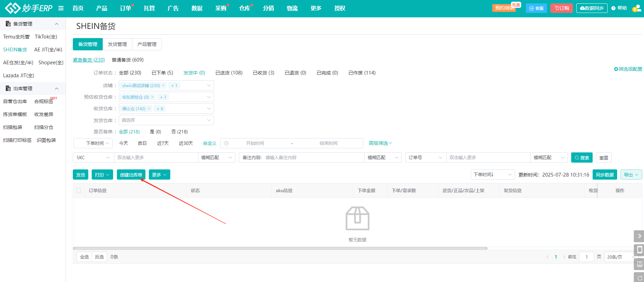Open the 下单时间 sort order dropdown
644x282 pixels.
[493, 175]
